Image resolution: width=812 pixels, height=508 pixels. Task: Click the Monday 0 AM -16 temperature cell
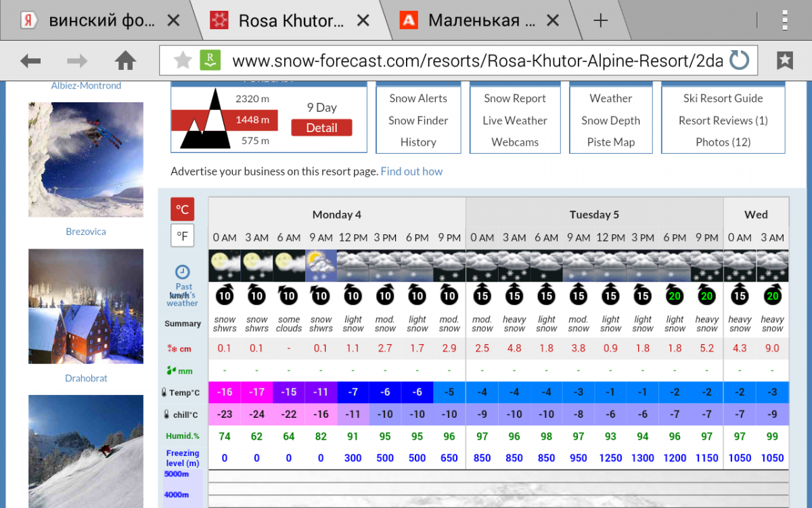coord(225,393)
